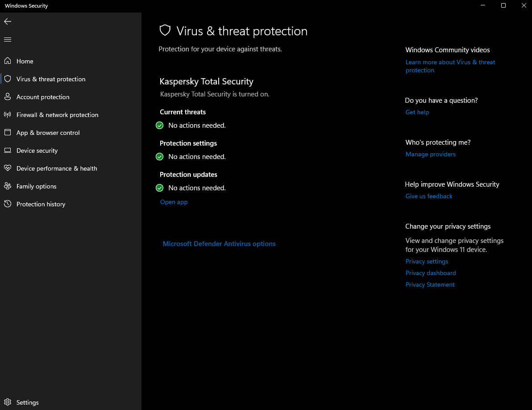
Task: Close the Windows Security window
Action: [x=524, y=5]
